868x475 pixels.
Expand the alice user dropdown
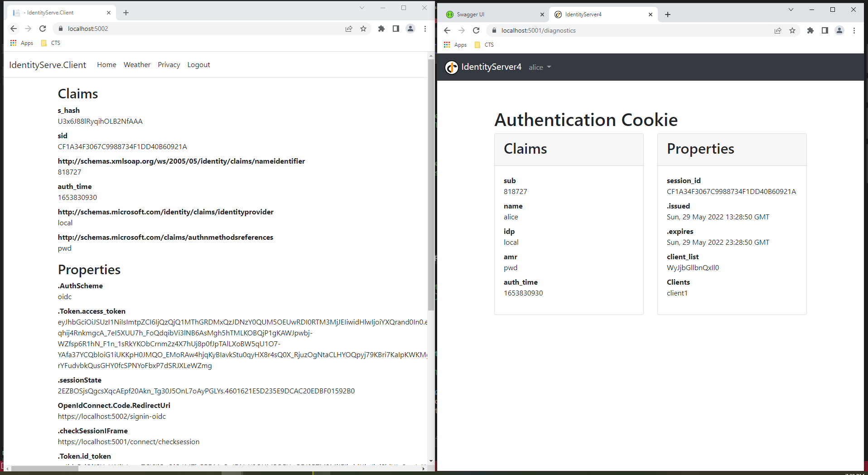coord(540,67)
